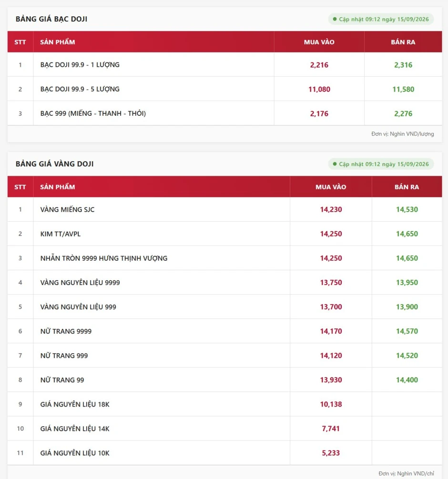This screenshot has height=479, width=448.
Task: Click VÀNG NGUYÊN LIỆU 9999 buy price 13,750
Action: tap(331, 282)
